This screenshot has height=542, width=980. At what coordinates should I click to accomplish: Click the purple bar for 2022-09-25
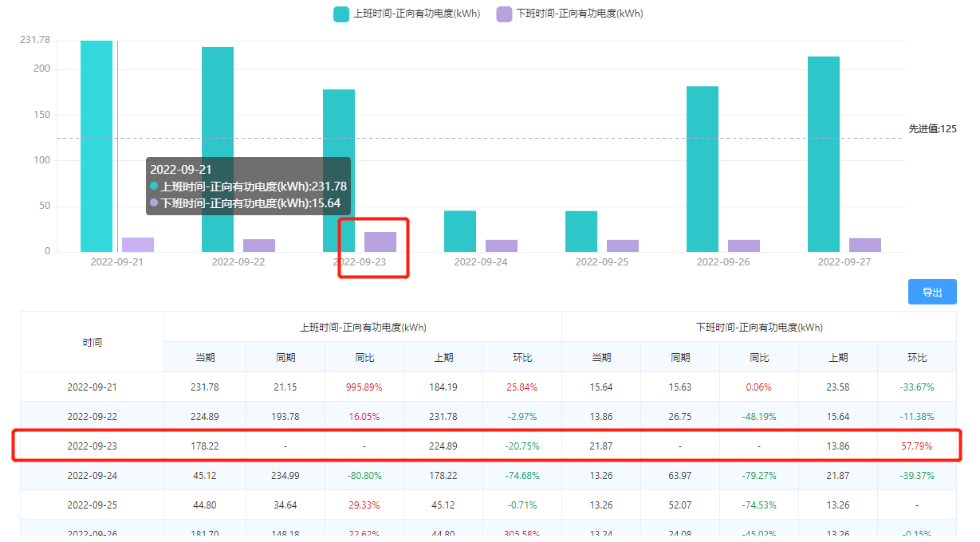623,245
